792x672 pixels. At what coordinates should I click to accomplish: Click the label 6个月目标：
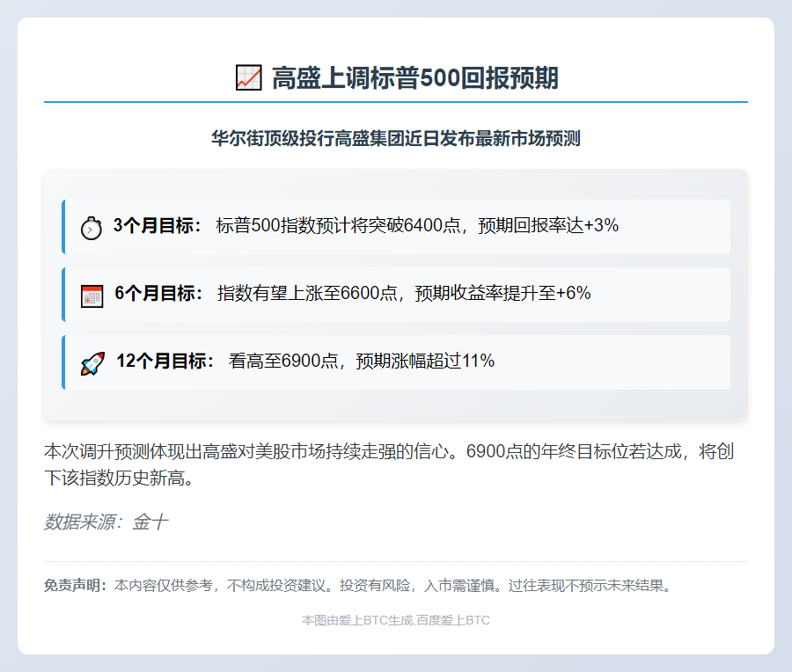pyautogui.click(x=160, y=293)
